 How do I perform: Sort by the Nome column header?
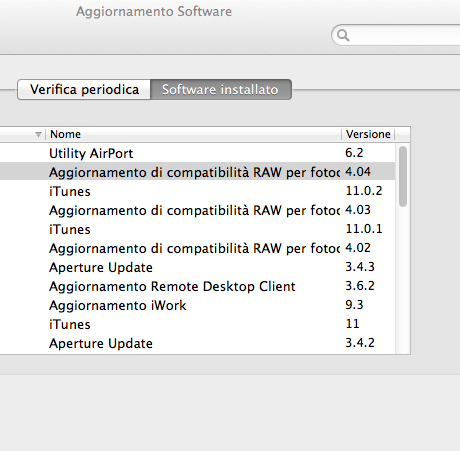(x=194, y=134)
